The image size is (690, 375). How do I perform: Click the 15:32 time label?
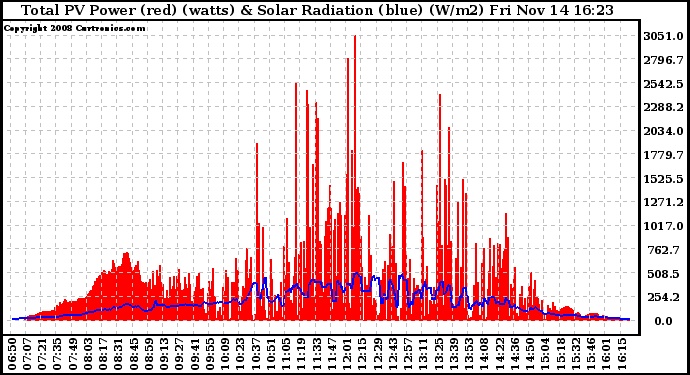tap(576, 354)
